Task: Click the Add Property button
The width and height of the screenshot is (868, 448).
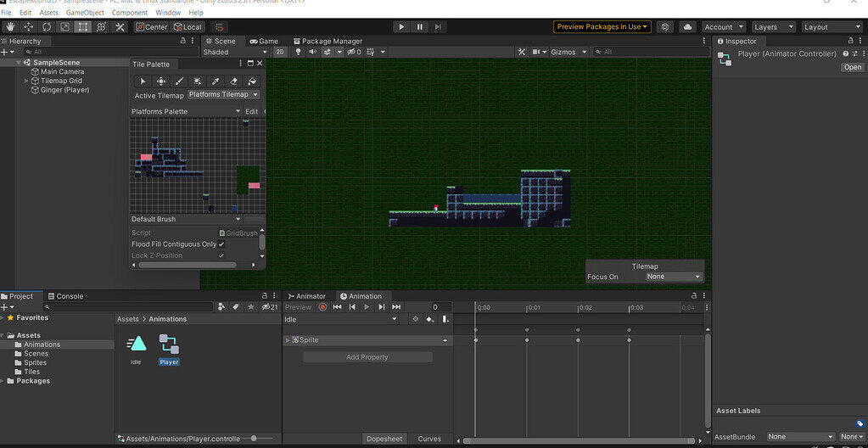Action: (x=367, y=357)
